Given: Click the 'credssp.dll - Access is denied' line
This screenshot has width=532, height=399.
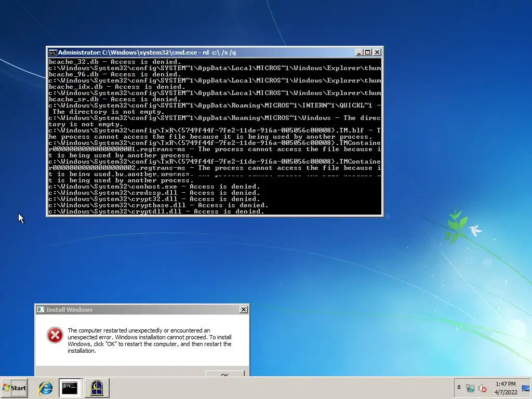Looking at the screenshot, I should (x=154, y=193).
